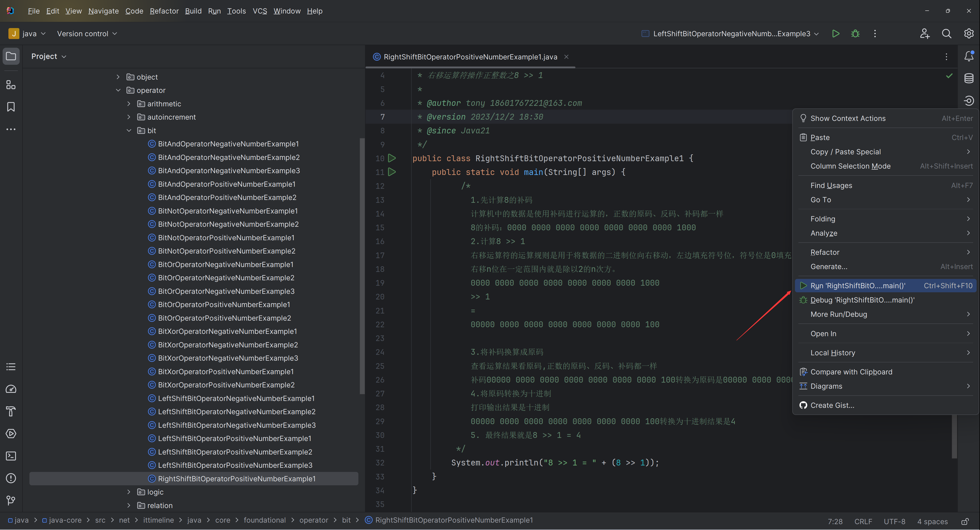Collapse the operator folder
This screenshot has width=980, height=530.
pyautogui.click(x=118, y=90)
